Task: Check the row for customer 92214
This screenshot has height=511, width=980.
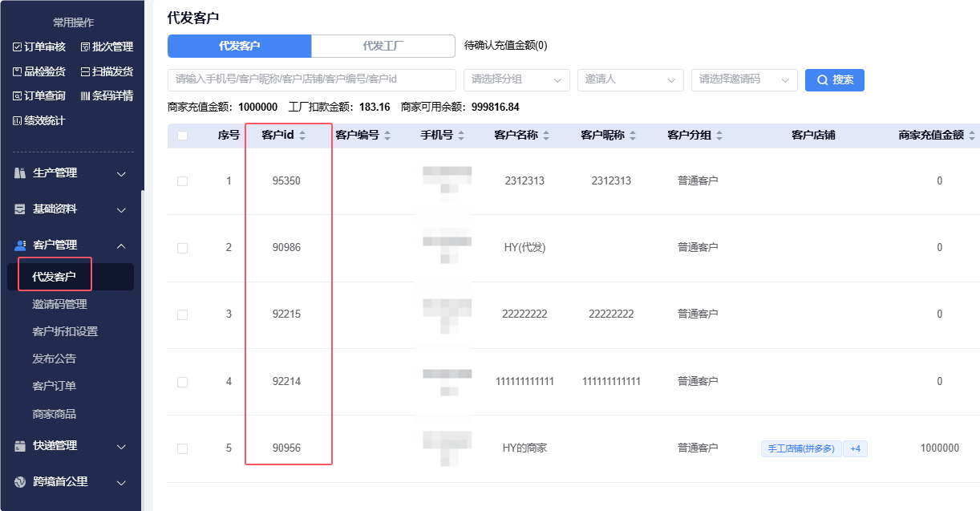Action: 182,382
